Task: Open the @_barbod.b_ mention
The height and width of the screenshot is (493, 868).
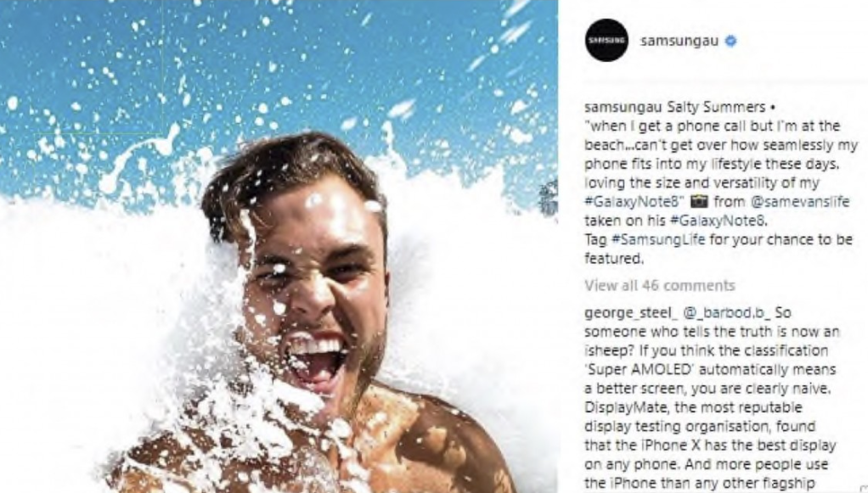Action: point(727,313)
